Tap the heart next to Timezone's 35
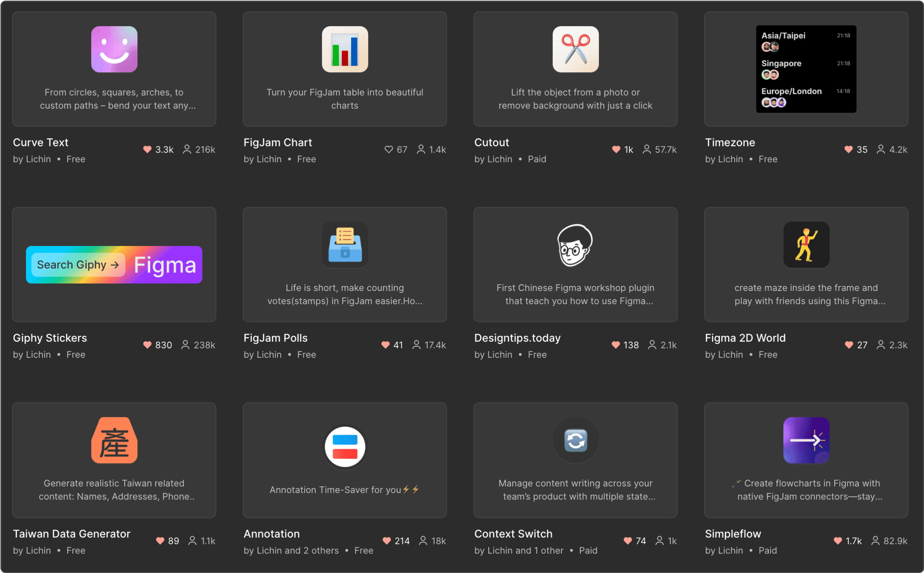Image resolution: width=924 pixels, height=573 pixels. 848,149
